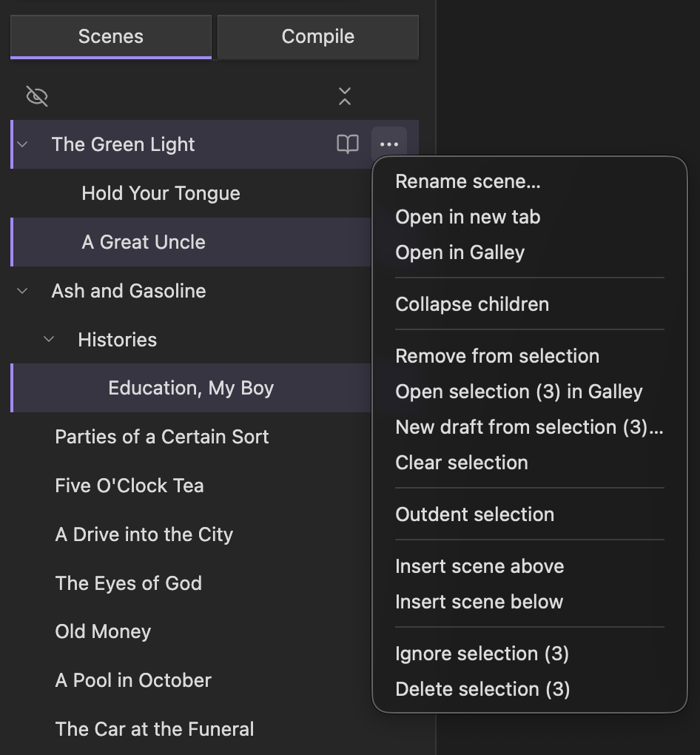Switch to the Scenes tab
Screen dimensions: 700x755
coord(111,37)
